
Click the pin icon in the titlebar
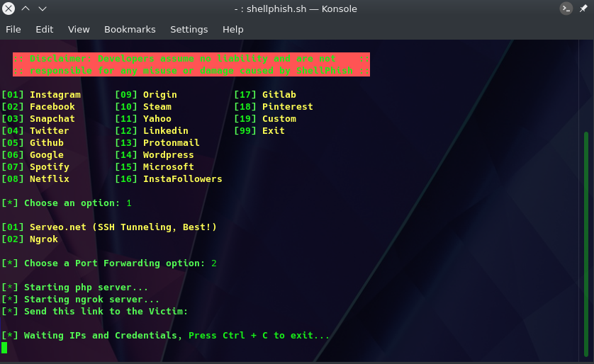click(x=583, y=8)
